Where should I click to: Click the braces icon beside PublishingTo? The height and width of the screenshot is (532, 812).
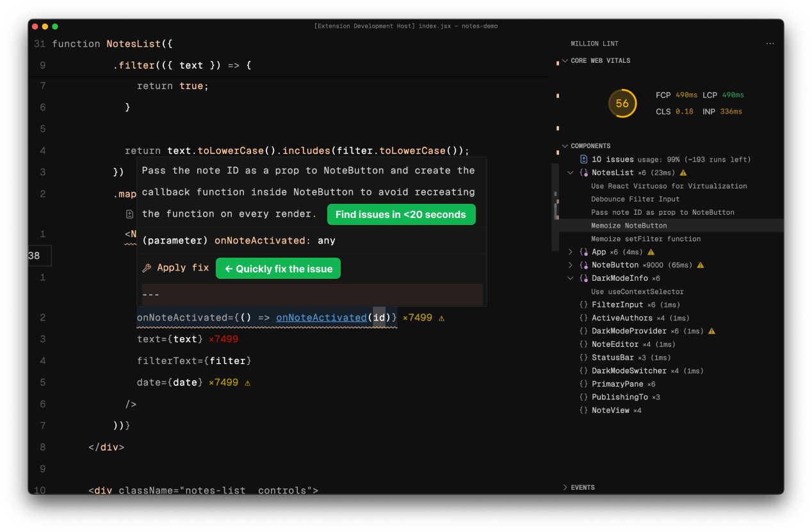point(583,397)
